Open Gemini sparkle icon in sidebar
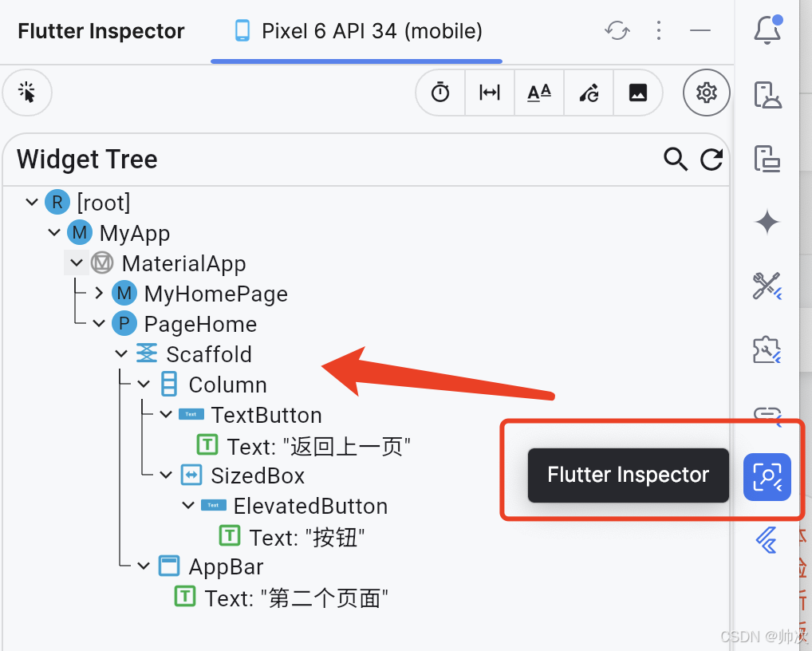Screen dimensions: 812x651 767,222
